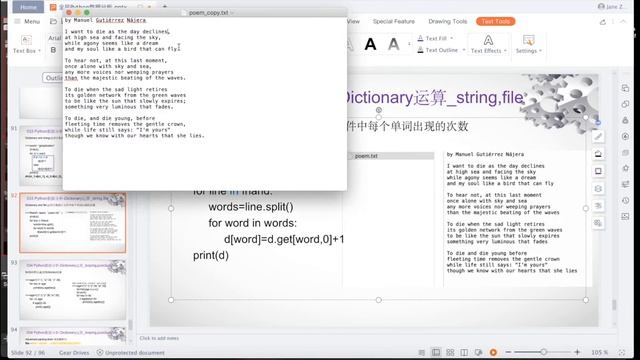
Task: Open the Menu in WPS Presentation
Action: pyautogui.click(x=28, y=21)
